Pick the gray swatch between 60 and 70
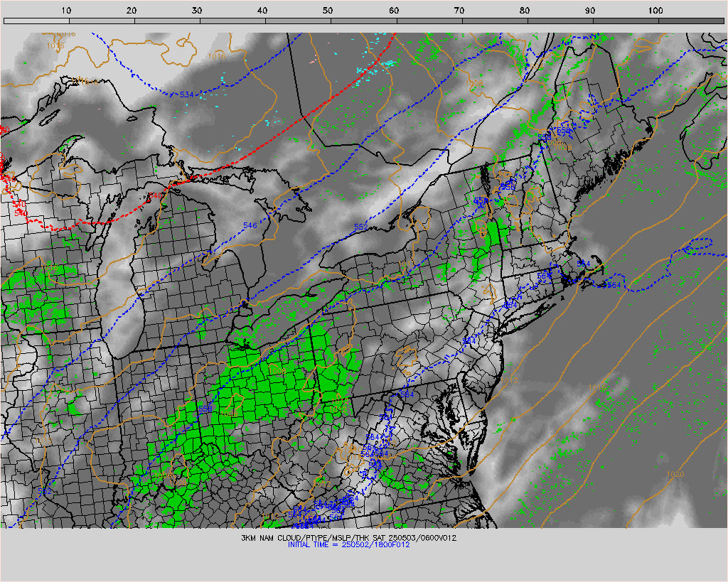 pyautogui.click(x=429, y=21)
